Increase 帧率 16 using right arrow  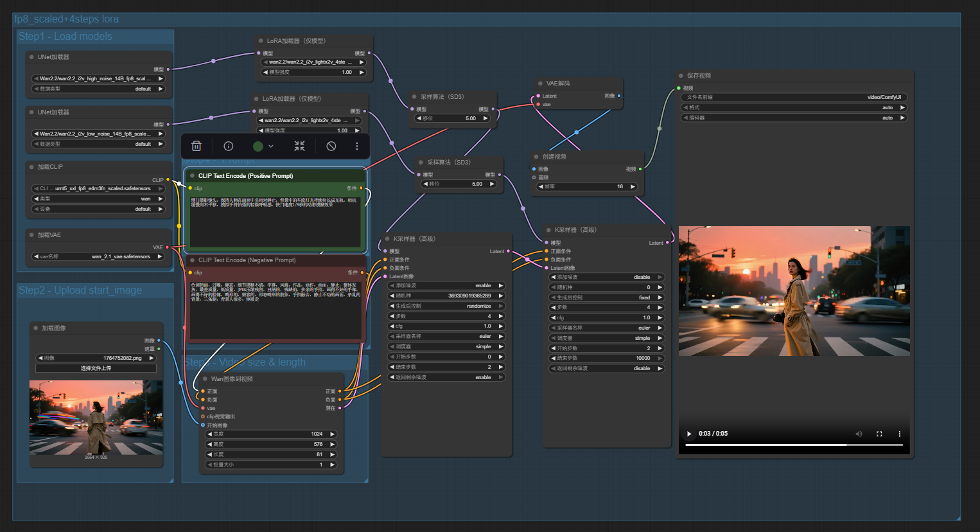633,187
